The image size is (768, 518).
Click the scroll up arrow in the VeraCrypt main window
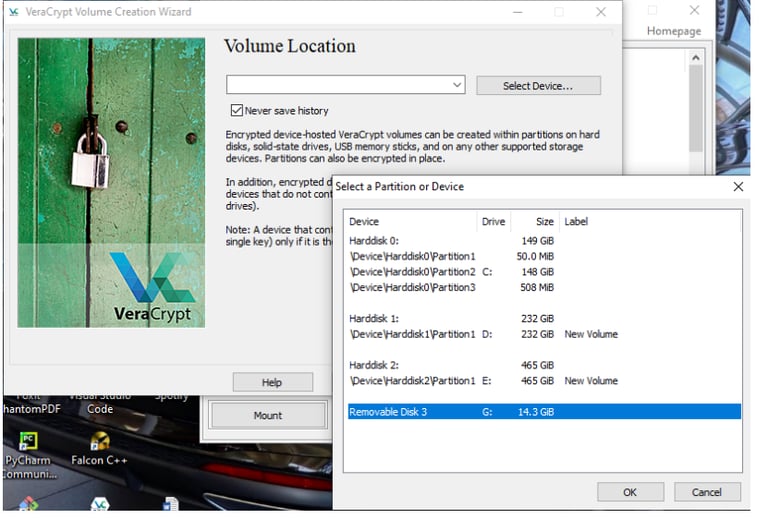point(696,58)
